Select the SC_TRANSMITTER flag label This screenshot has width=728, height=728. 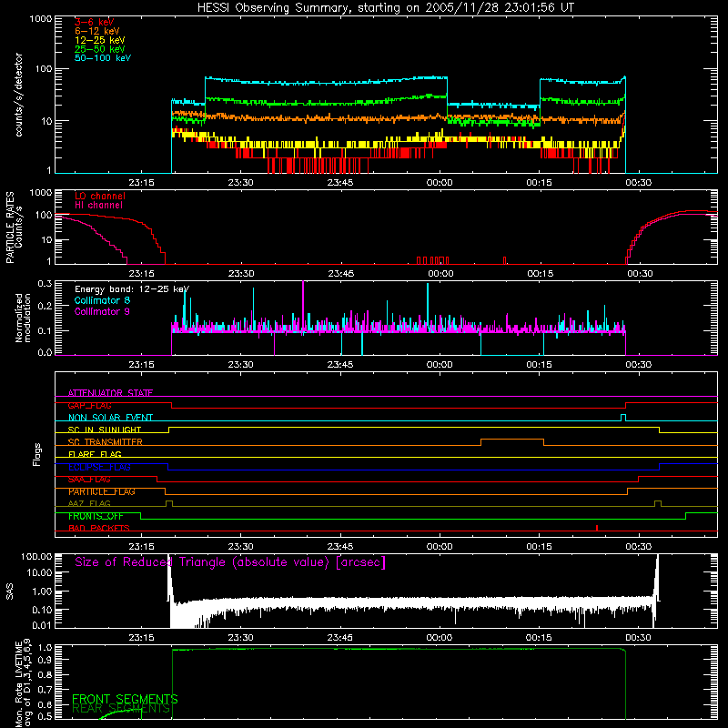105,442
